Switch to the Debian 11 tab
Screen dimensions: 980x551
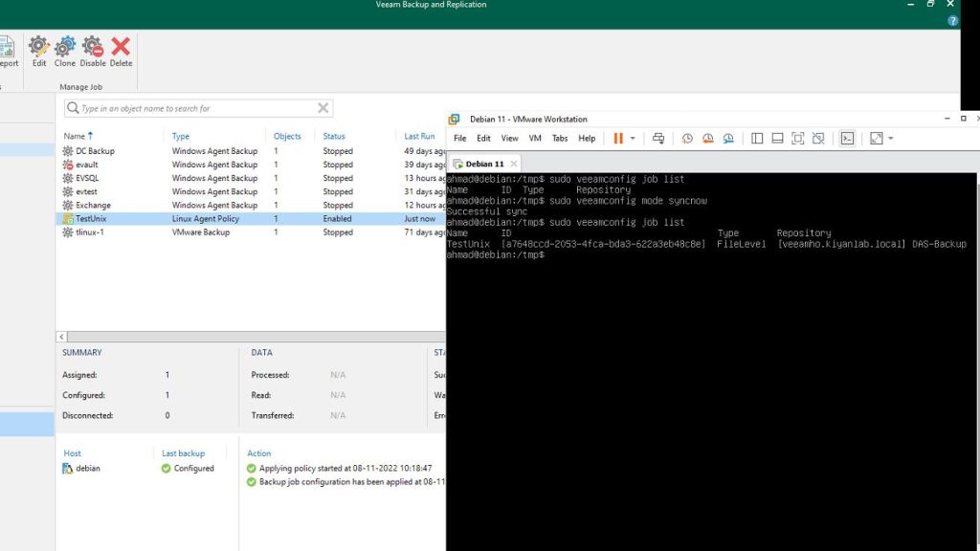coord(485,165)
